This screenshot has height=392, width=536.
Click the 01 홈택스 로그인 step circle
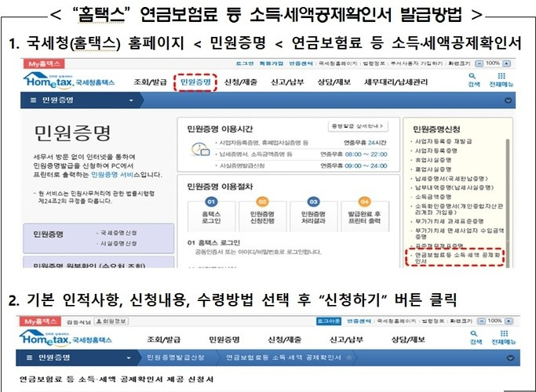click(x=211, y=201)
